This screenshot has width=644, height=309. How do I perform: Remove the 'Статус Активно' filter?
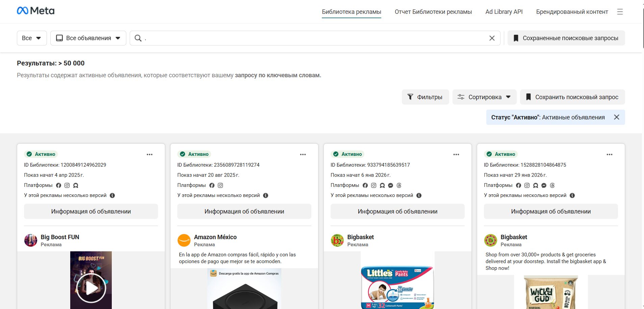(617, 117)
